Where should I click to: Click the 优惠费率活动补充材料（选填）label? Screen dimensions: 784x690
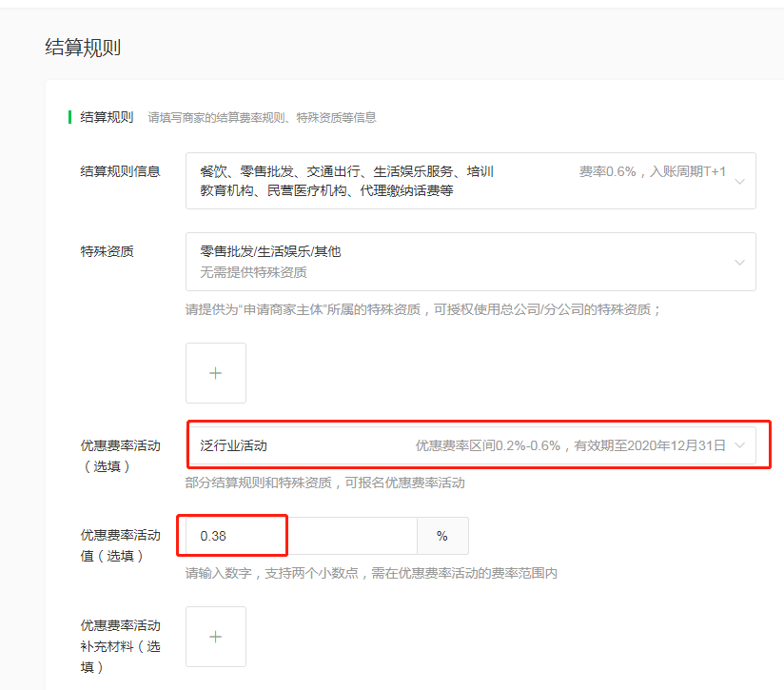tap(120, 646)
